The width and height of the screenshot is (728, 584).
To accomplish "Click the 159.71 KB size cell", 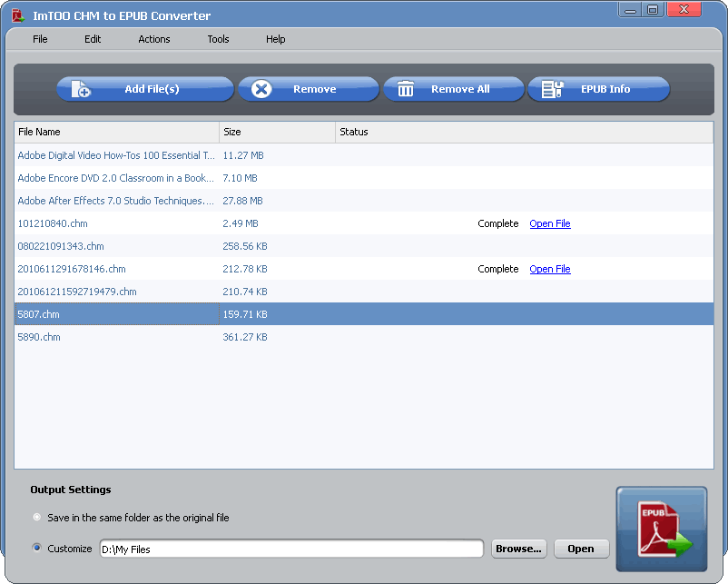I will coord(245,314).
